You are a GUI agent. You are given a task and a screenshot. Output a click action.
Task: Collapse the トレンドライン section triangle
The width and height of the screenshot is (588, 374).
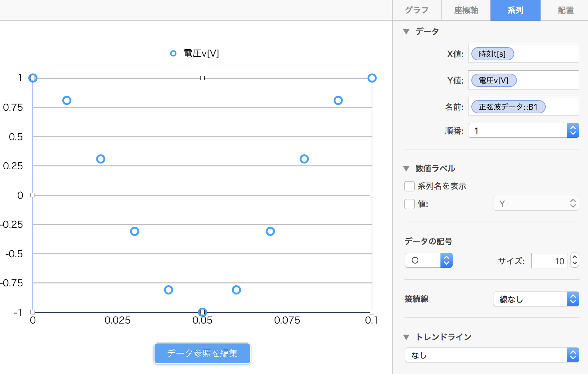pos(406,337)
